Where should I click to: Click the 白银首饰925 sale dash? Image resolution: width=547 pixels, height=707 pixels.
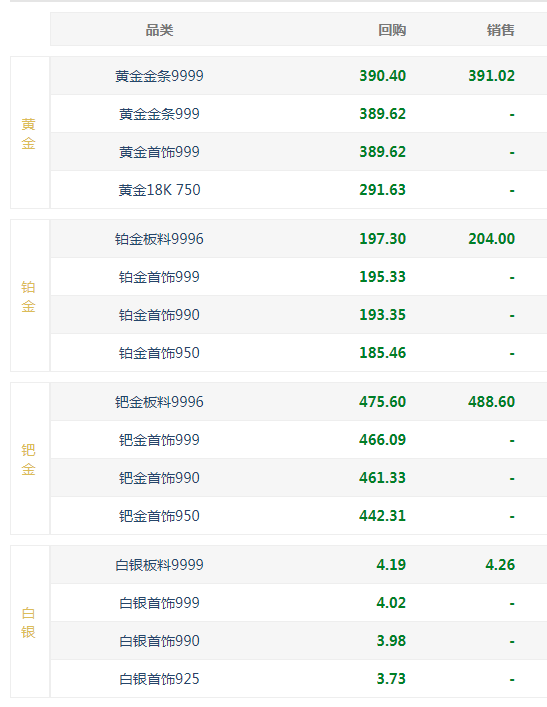512,680
